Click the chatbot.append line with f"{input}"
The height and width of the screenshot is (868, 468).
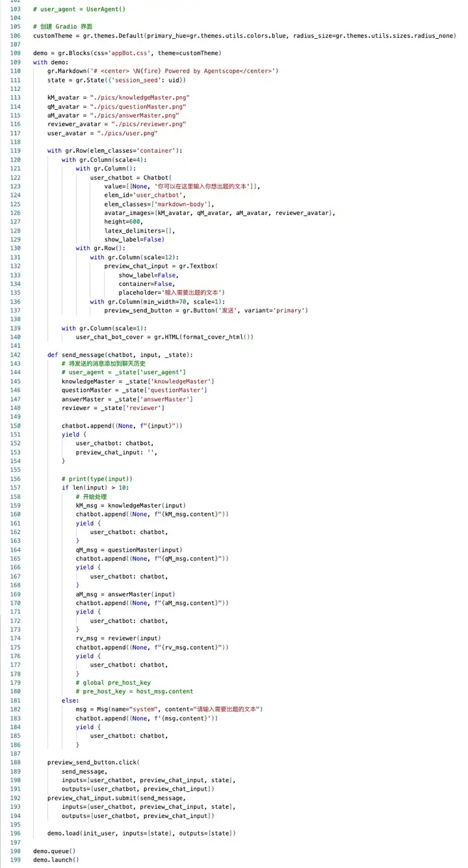tap(122, 425)
